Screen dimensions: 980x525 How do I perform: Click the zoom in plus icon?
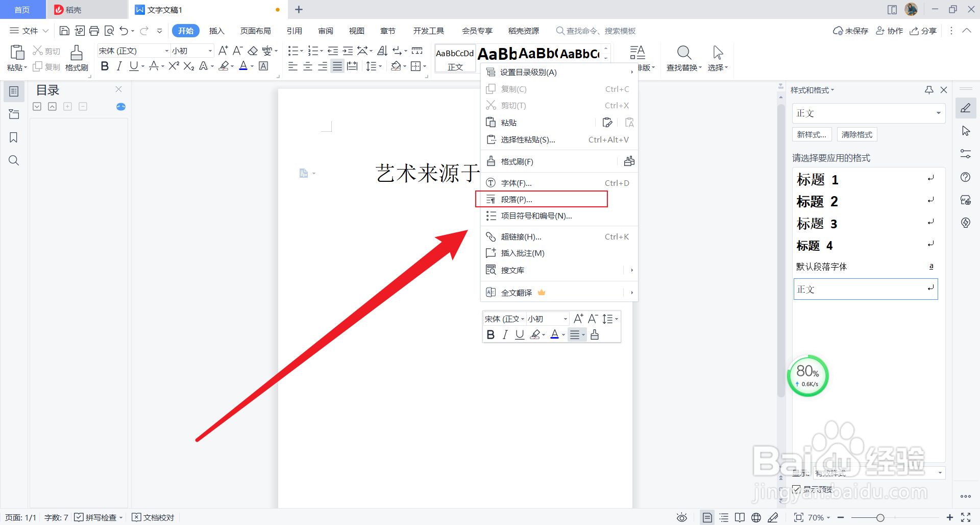949,517
